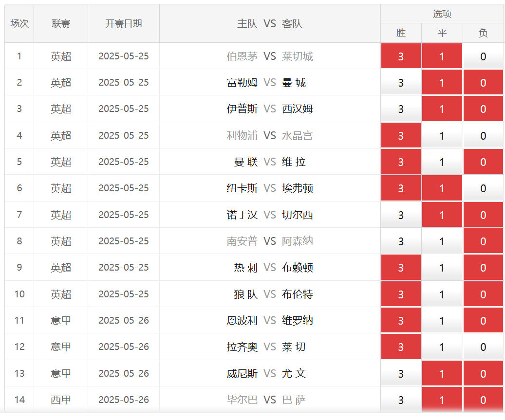Click the 胜 sub-header
This screenshot has width=505, height=420.
(x=401, y=33)
